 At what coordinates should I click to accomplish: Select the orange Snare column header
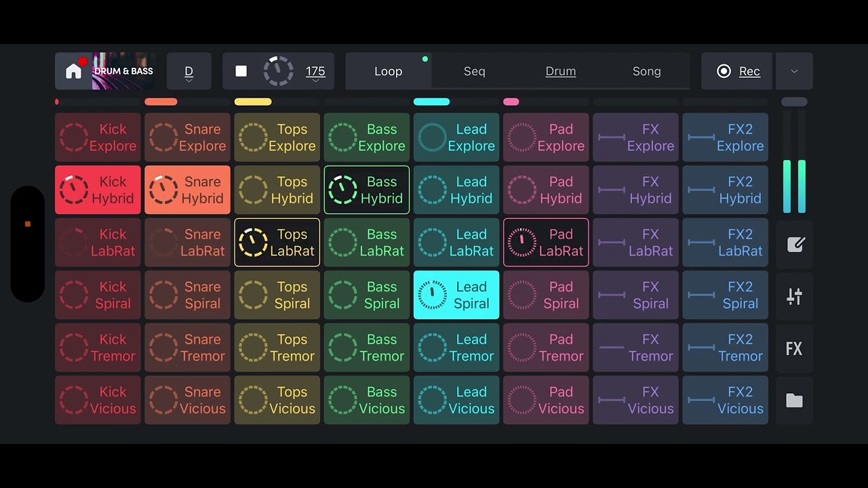[x=161, y=102]
